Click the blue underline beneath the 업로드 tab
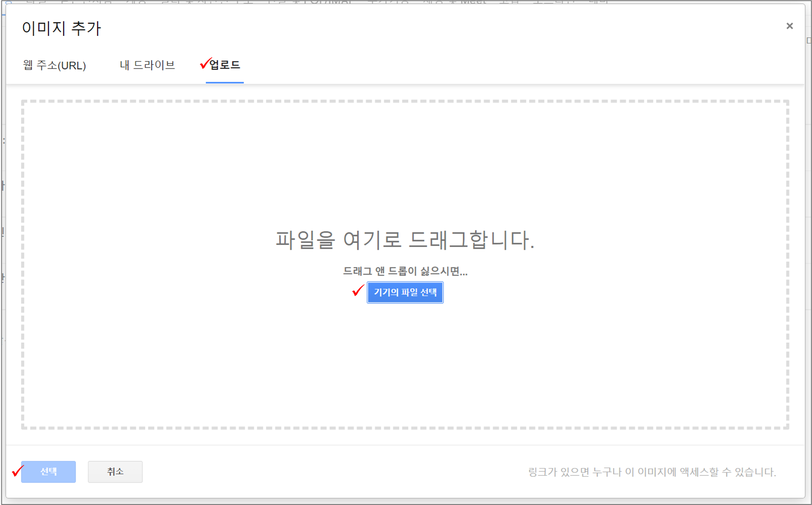 (x=225, y=83)
